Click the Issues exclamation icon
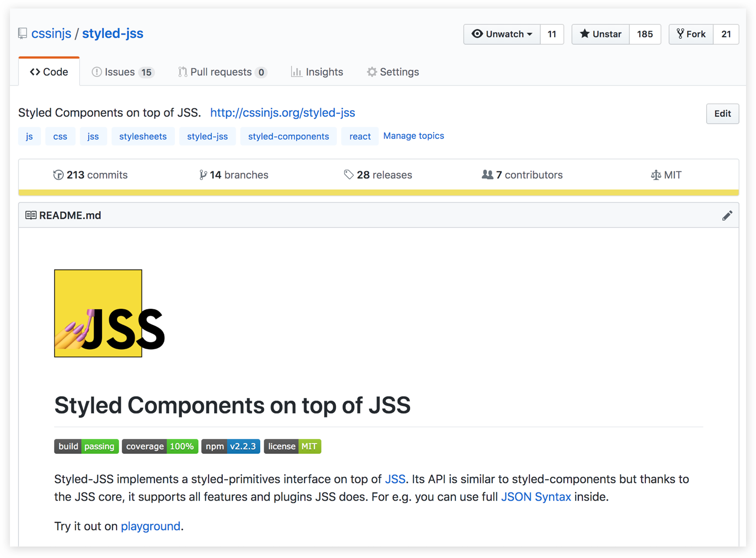 pyautogui.click(x=97, y=72)
